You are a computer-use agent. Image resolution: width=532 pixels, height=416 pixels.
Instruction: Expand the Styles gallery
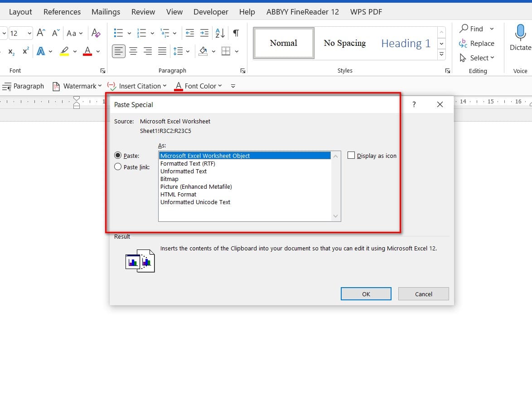pyautogui.click(x=441, y=54)
